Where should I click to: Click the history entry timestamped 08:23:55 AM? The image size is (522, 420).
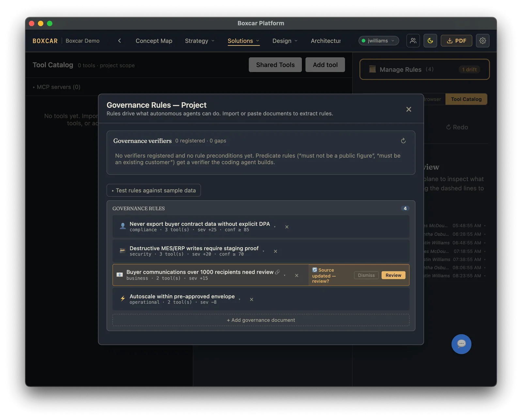pyautogui.click(x=454, y=276)
